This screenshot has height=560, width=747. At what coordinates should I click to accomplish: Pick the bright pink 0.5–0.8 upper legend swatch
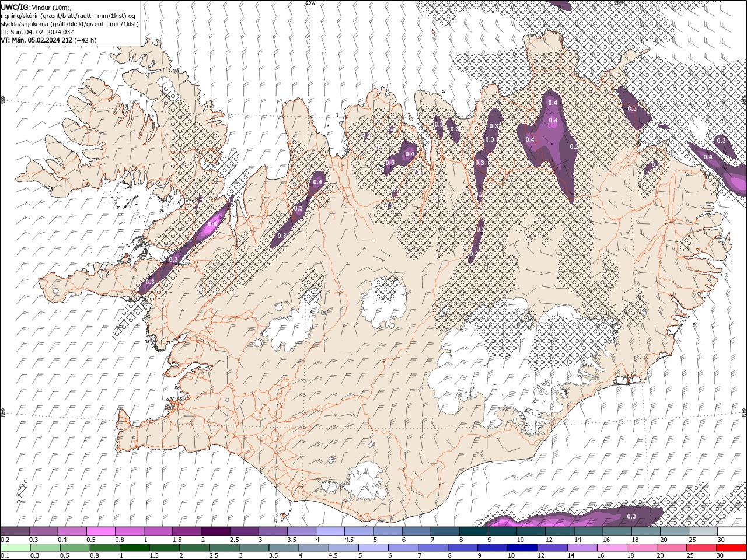pos(100,531)
